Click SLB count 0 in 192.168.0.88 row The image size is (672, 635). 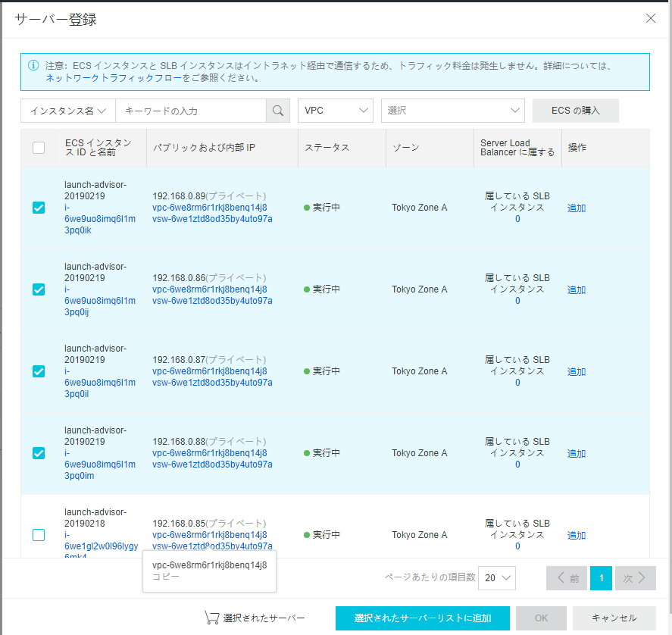tap(517, 465)
